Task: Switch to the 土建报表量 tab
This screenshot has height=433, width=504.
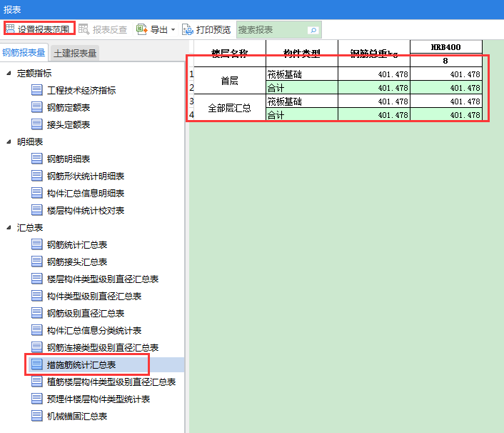Action: 75,53
